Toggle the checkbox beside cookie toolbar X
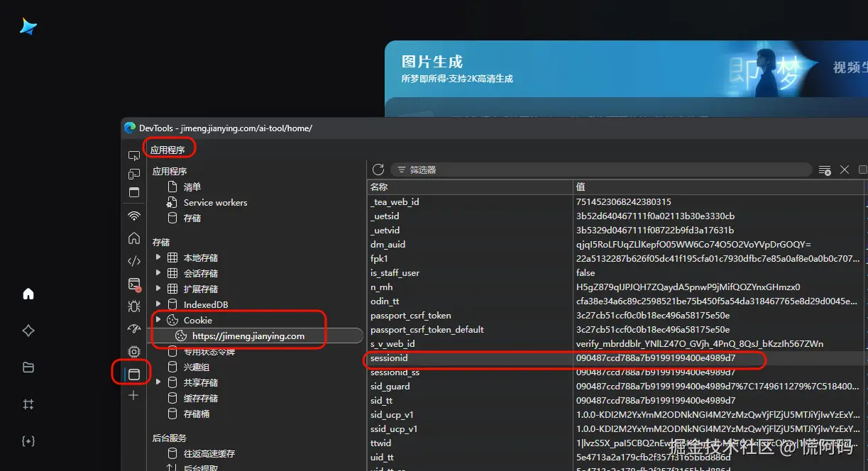Viewport: 868px width, 471px height. click(863, 170)
